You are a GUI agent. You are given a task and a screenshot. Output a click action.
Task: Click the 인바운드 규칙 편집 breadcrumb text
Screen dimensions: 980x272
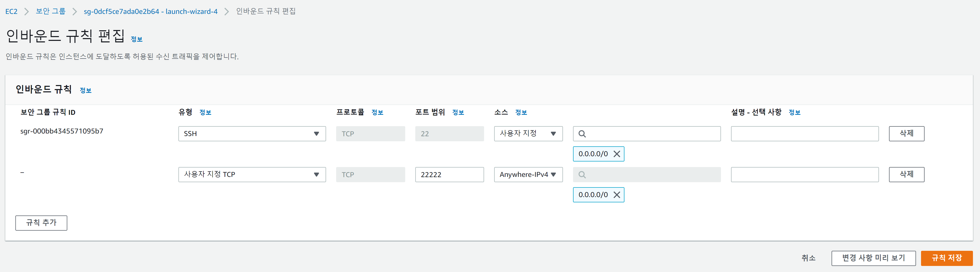click(266, 11)
